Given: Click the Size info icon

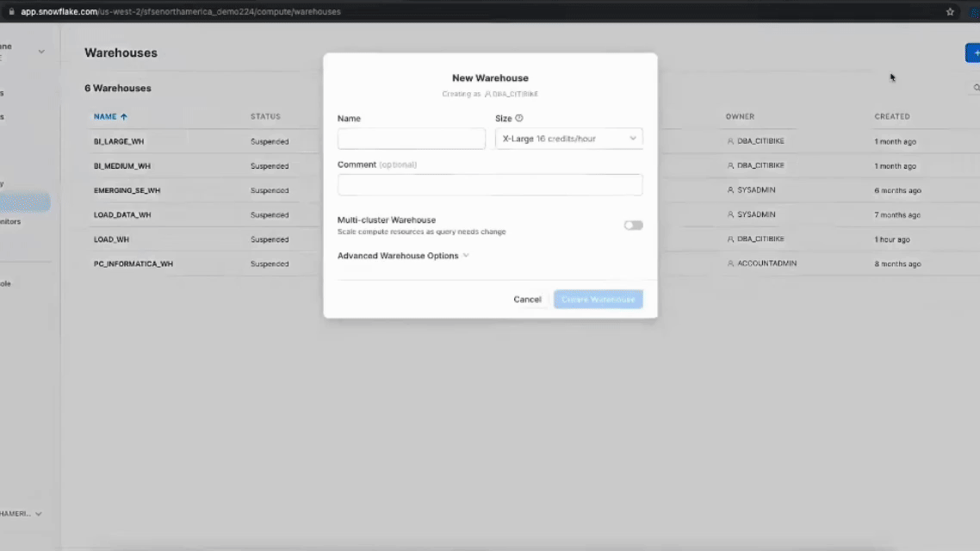Looking at the screenshot, I should coord(518,118).
